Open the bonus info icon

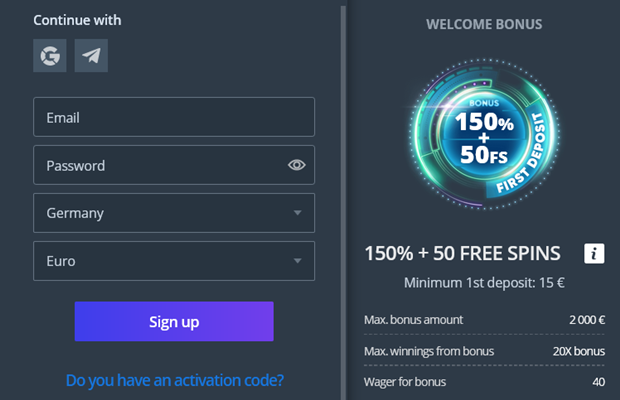pyautogui.click(x=594, y=253)
